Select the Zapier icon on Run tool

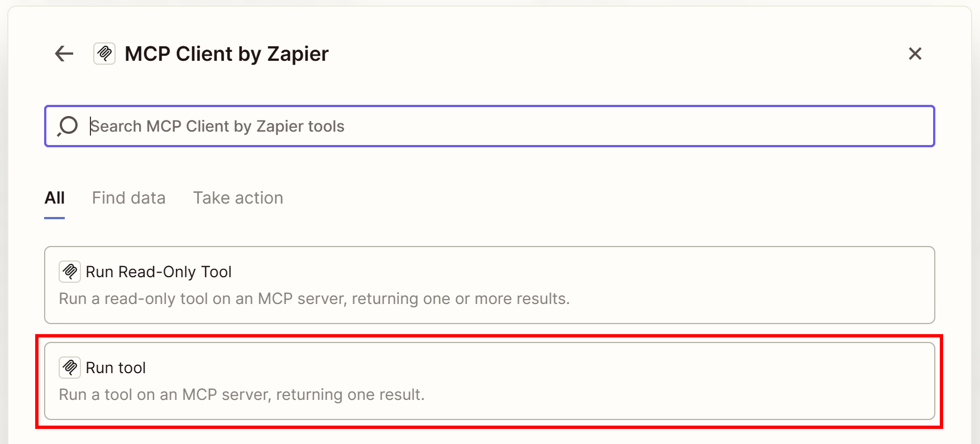pos(70,367)
